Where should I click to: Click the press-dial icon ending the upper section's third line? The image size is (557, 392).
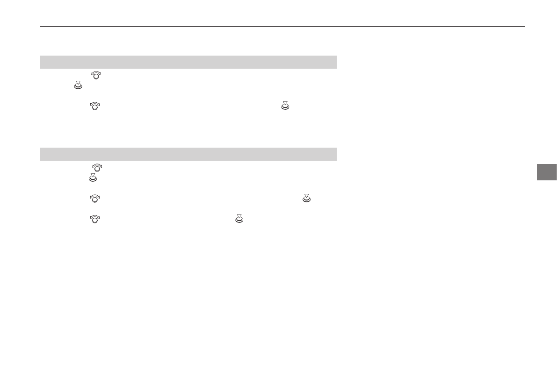pos(284,106)
